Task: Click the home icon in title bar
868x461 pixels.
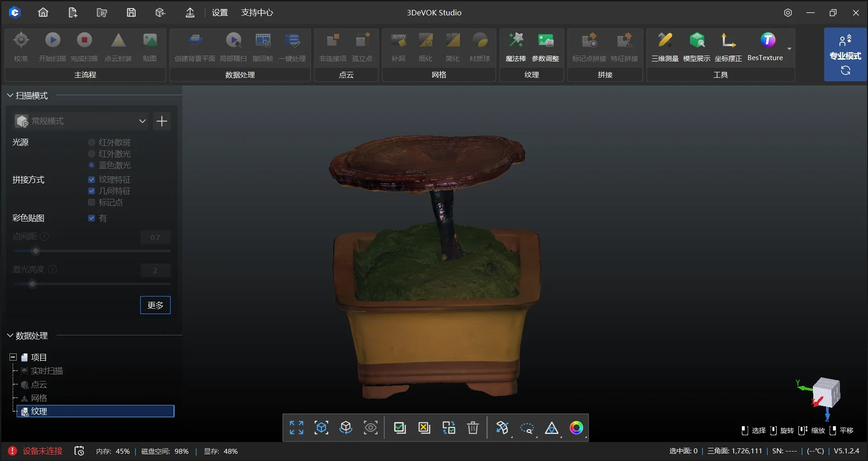Action: tap(43, 13)
